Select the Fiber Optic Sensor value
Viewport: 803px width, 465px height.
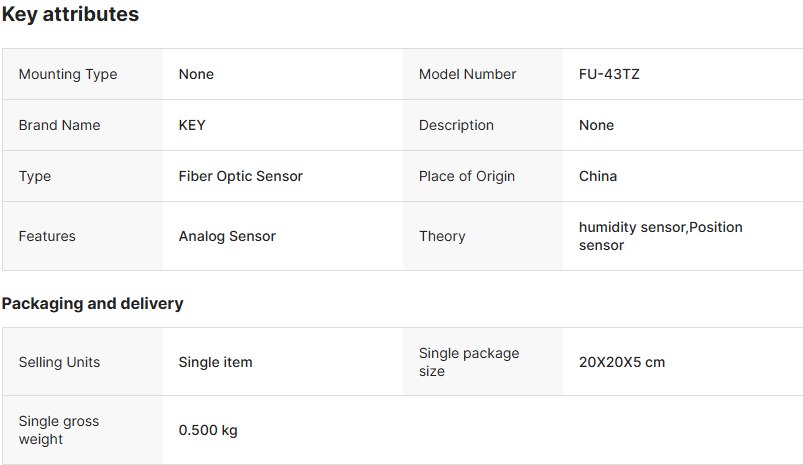pyautogui.click(x=240, y=176)
